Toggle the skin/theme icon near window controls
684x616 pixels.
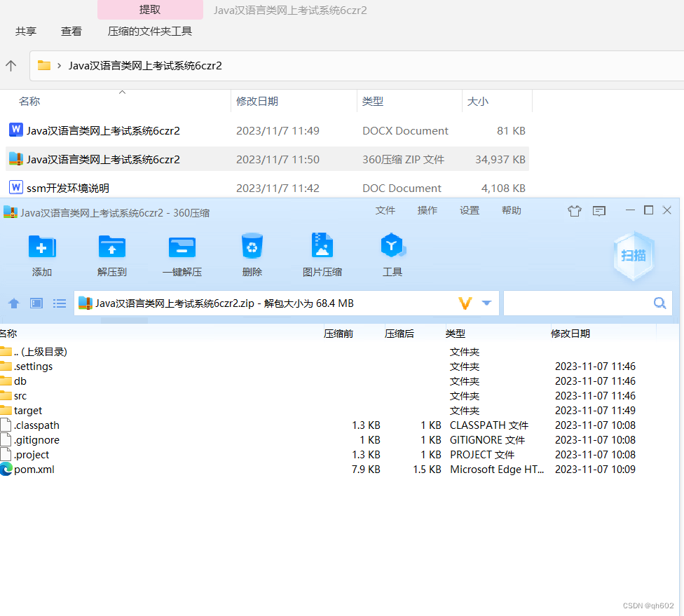(x=574, y=210)
